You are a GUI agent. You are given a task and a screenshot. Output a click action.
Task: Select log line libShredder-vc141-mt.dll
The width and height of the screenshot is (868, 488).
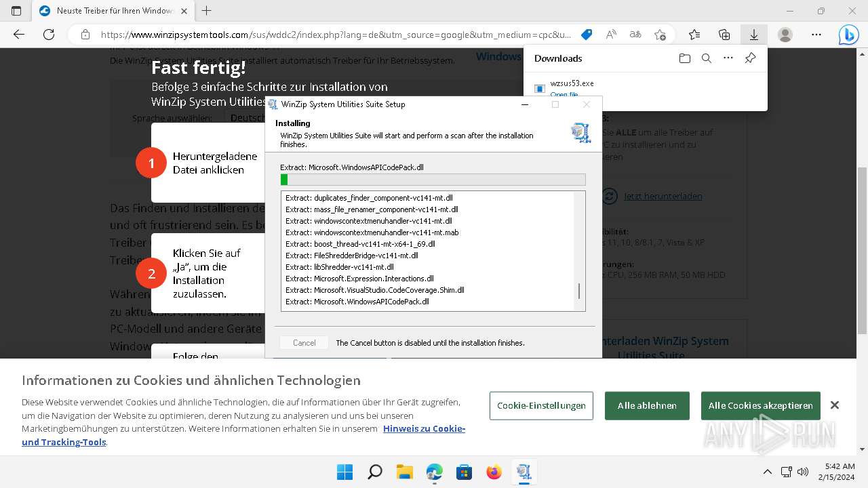[x=340, y=267]
